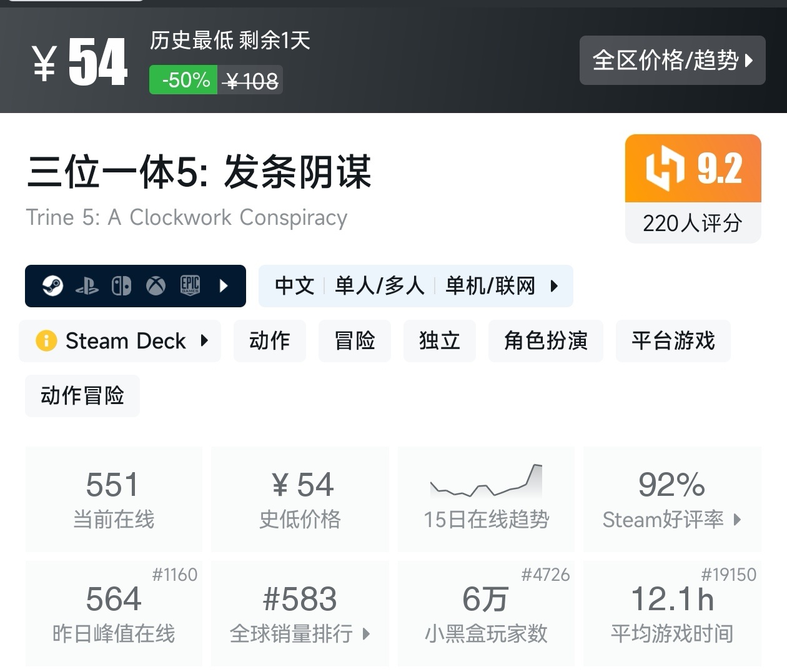This screenshot has height=672, width=787.
Task: Click the Steam platform icon
Action: (52, 286)
